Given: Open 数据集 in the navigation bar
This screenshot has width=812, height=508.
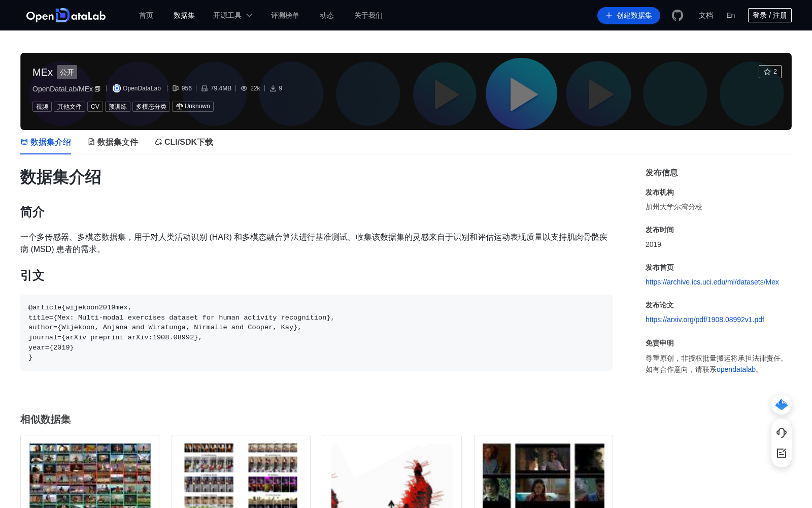Looking at the screenshot, I should tap(184, 15).
